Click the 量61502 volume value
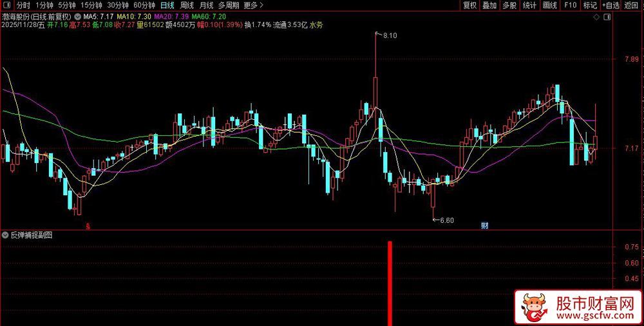This screenshot has height=326, width=644. 150,24
